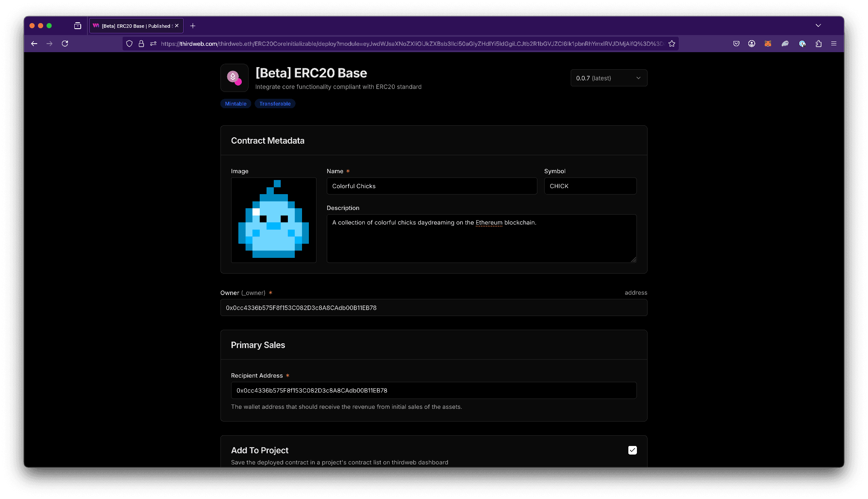
Task: Click the padlock icon in address bar
Action: [x=141, y=43]
